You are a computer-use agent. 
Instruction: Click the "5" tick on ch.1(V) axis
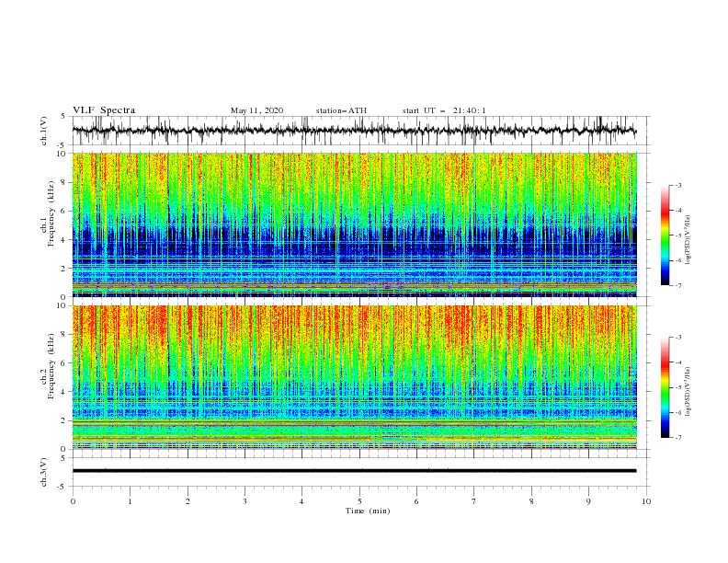coord(63,117)
